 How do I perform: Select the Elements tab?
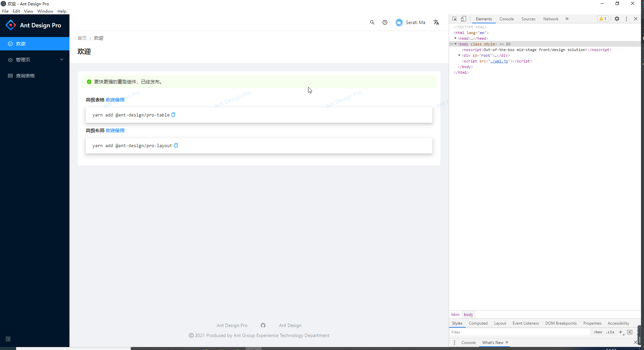coord(484,19)
